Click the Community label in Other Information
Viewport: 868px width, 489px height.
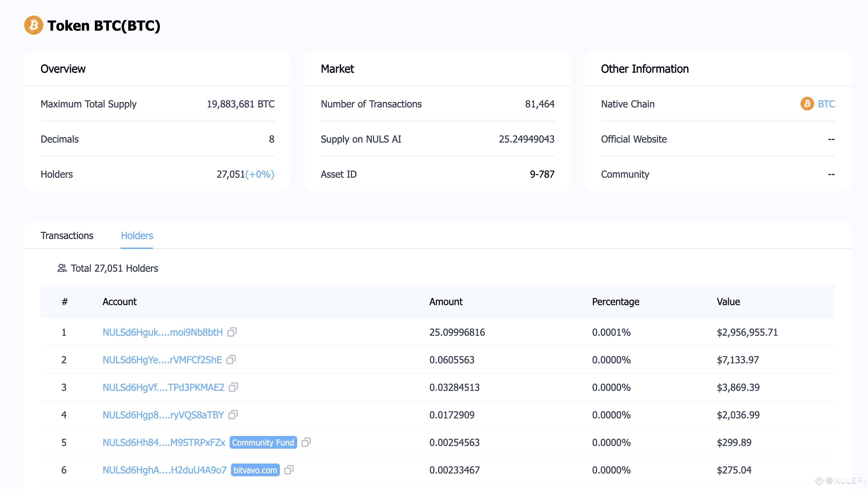click(x=625, y=174)
